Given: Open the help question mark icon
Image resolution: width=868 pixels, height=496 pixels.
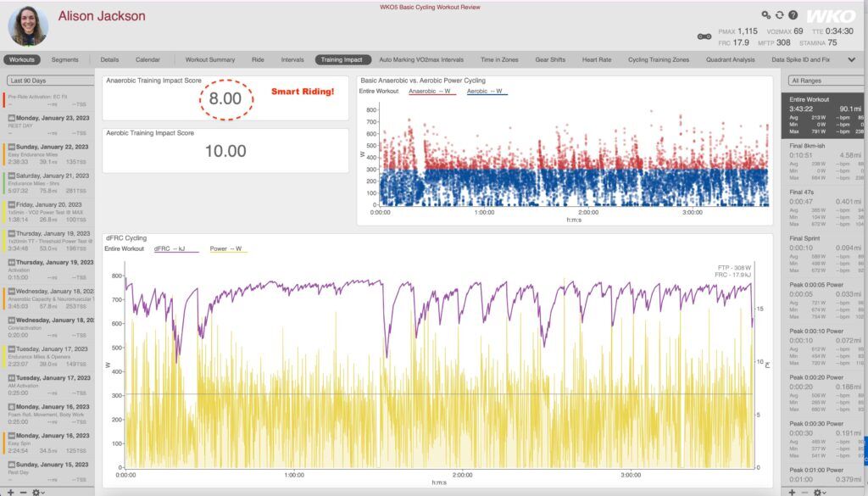Looking at the screenshot, I should [793, 15].
